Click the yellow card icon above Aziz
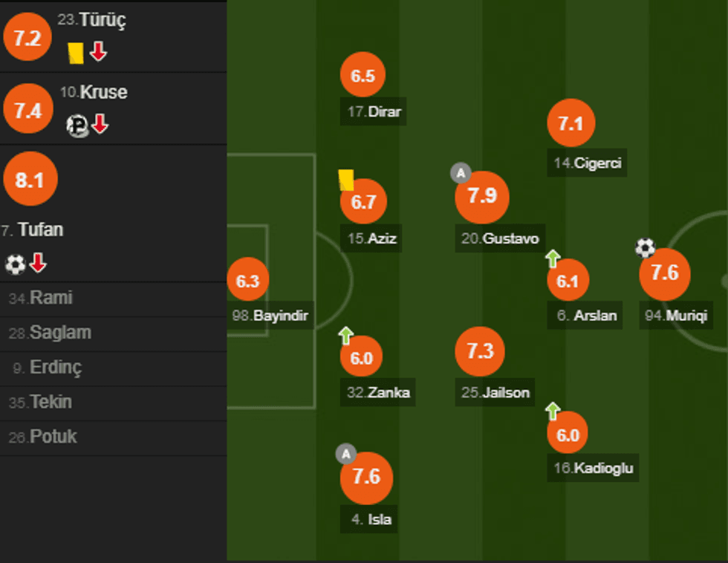 tap(346, 180)
